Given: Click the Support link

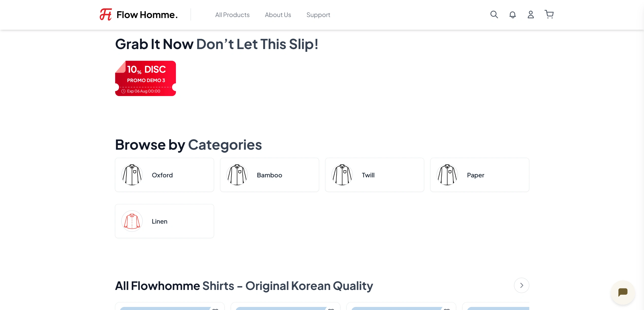Looking at the screenshot, I should (x=318, y=14).
